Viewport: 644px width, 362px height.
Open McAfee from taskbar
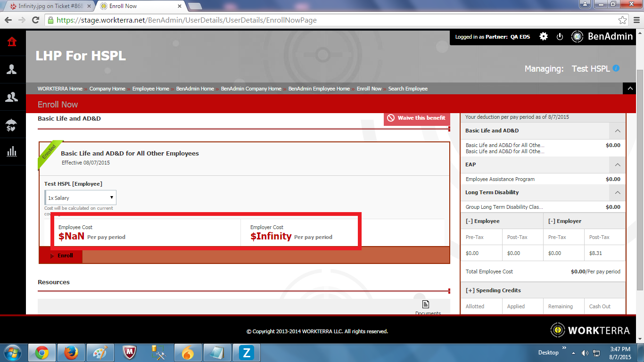(129, 353)
